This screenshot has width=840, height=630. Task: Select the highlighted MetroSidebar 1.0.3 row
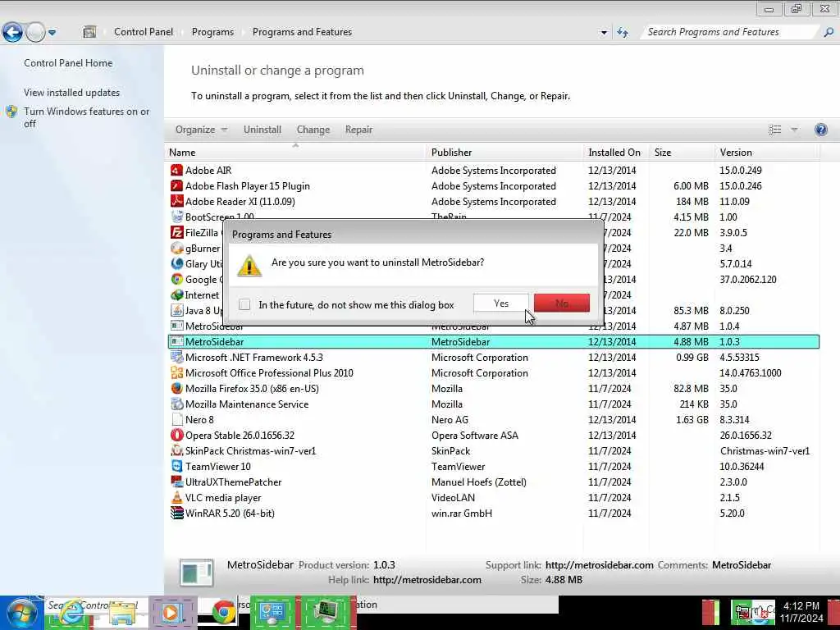coord(493,342)
